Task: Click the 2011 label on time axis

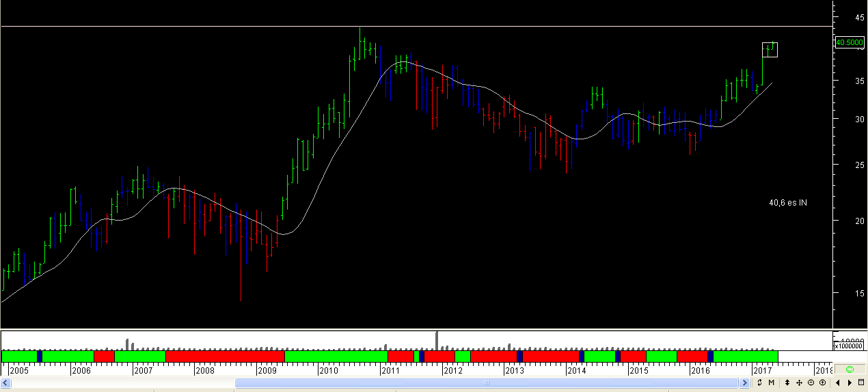Action: tap(391, 371)
